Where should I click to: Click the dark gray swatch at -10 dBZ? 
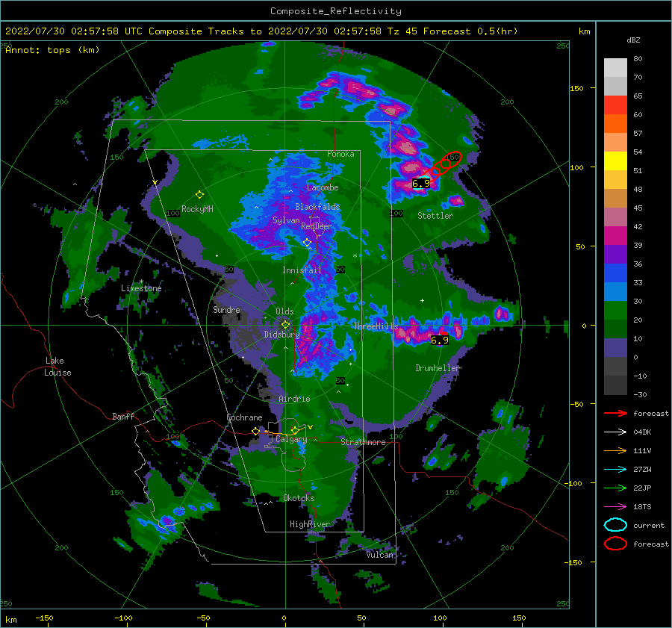(615, 385)
